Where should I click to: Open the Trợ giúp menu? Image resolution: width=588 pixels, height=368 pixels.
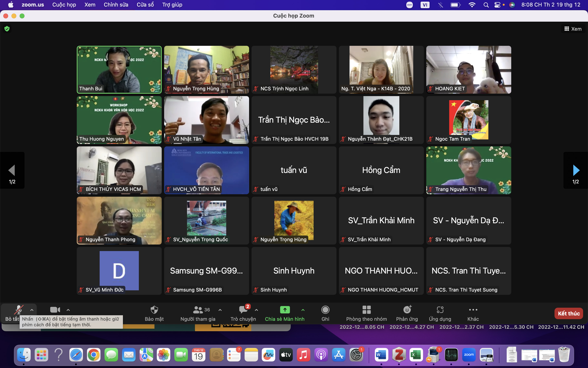(172, 5)
